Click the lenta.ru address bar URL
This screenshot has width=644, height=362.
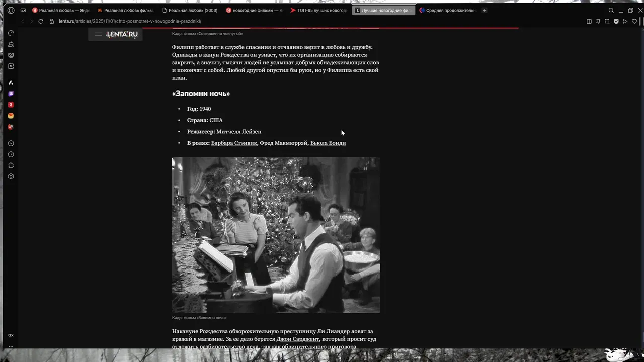[x=130, y=21]
